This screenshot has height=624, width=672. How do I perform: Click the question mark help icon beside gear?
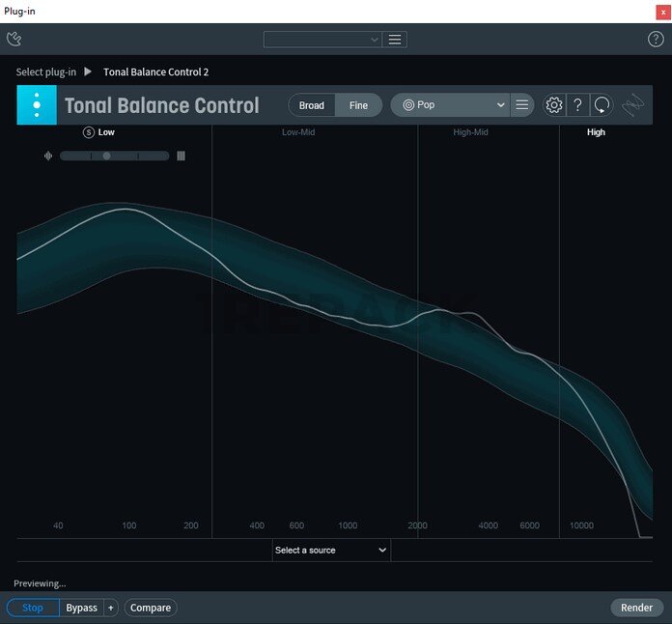[x=577, y=105]
